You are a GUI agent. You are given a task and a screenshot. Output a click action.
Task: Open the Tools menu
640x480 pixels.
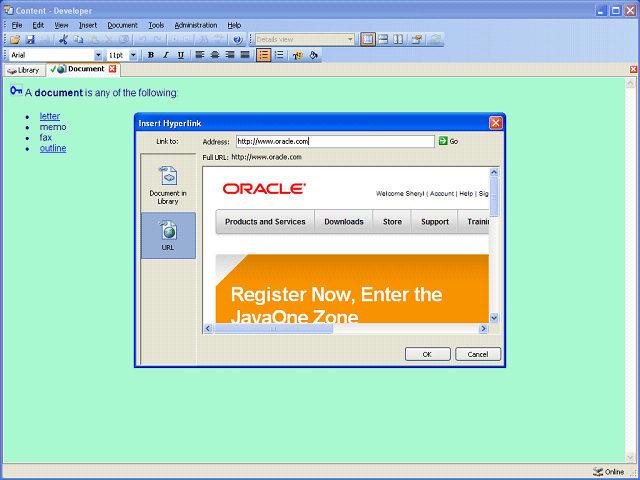coord(156,25)
